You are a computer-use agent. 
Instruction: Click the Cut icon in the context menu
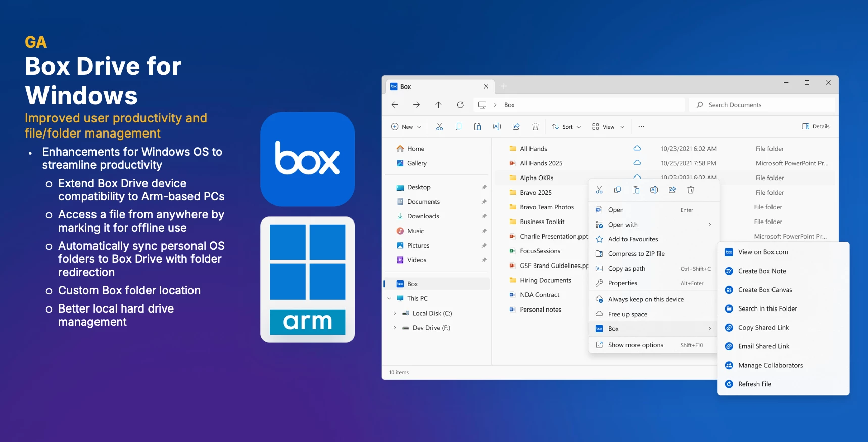599,190
